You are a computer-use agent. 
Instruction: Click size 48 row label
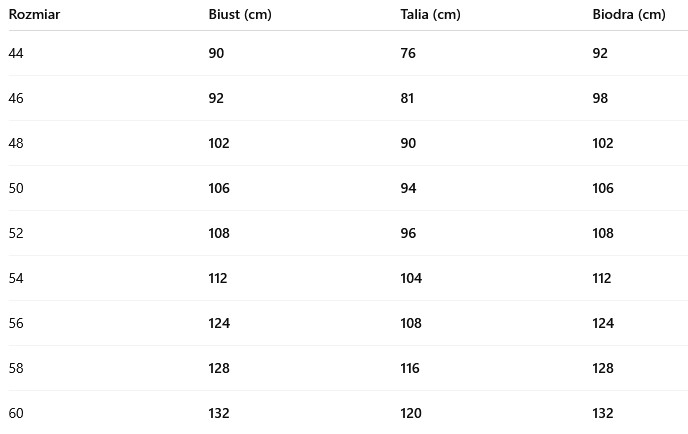coord(16,143)
